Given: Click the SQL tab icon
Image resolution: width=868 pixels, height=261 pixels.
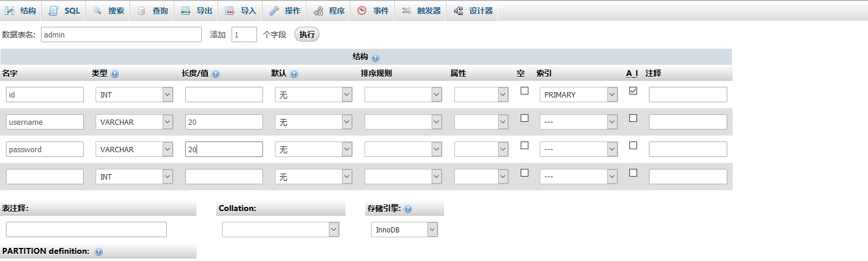Looking at the screenshot, I should point(53,11).
